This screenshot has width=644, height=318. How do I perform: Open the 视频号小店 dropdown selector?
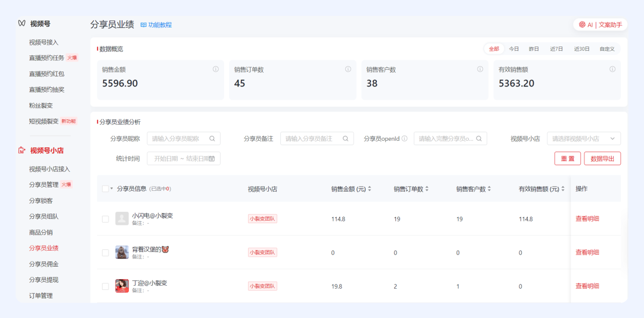click(583, 138)
